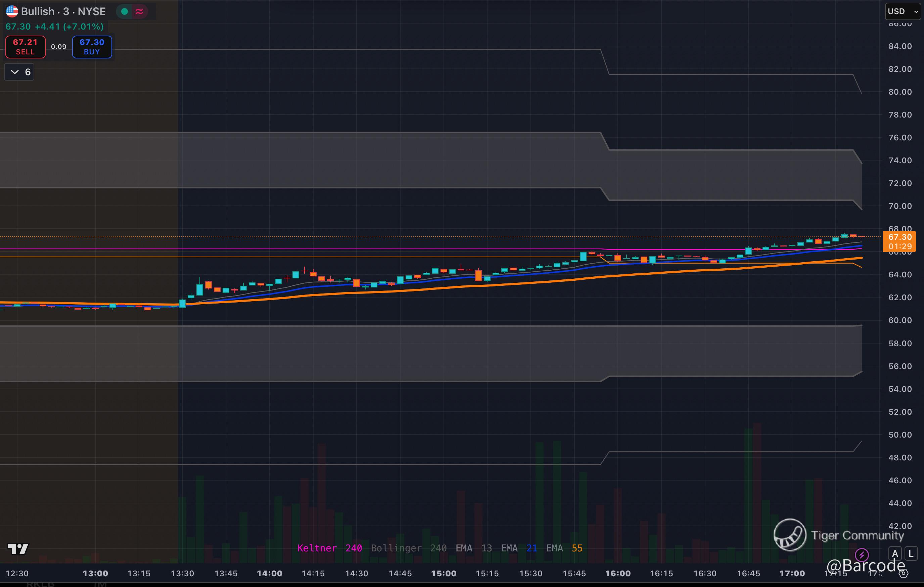
Task: Click the US flag symbol icon
Action: pos(12,11)
